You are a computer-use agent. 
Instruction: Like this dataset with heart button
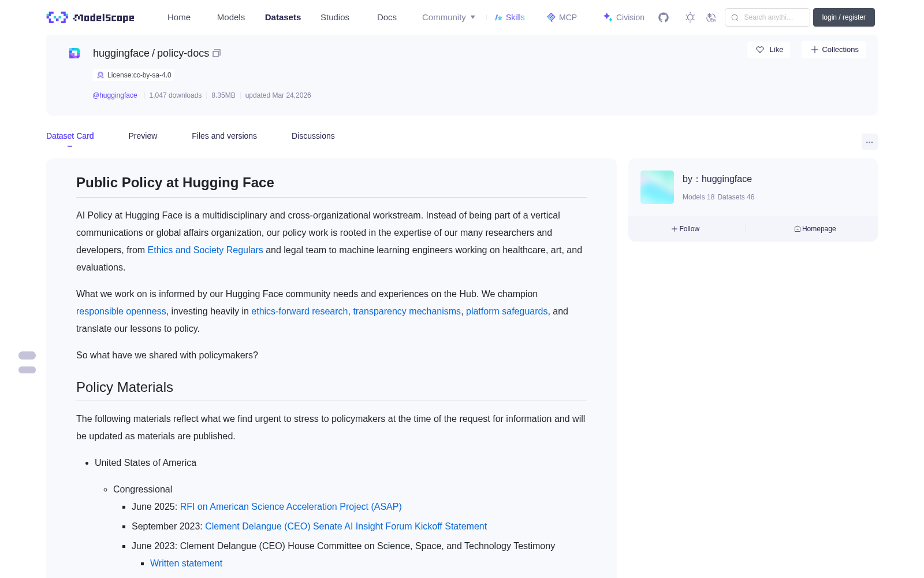769,50
